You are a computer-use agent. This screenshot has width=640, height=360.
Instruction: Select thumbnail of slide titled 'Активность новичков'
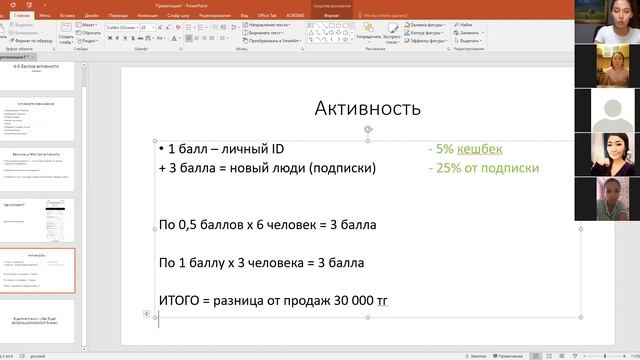click(36, 119)
